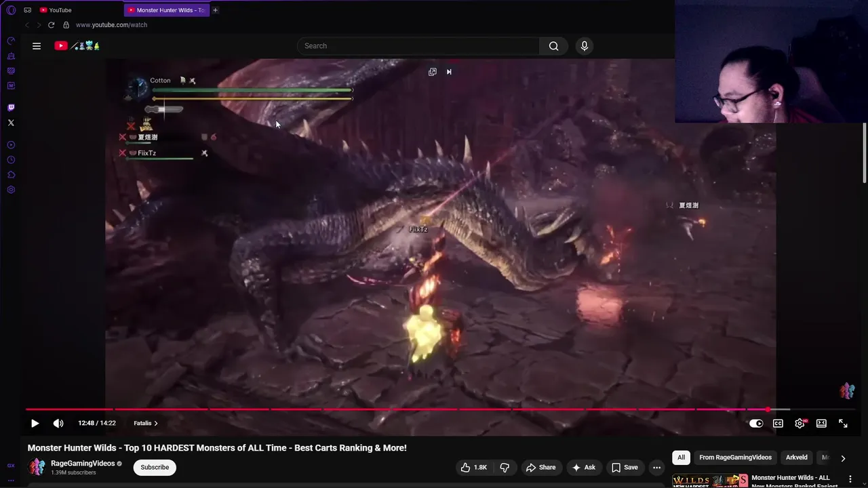Reload the current page
The height and width of the screenshot is (488, 868).
click(x=51, y=25)
